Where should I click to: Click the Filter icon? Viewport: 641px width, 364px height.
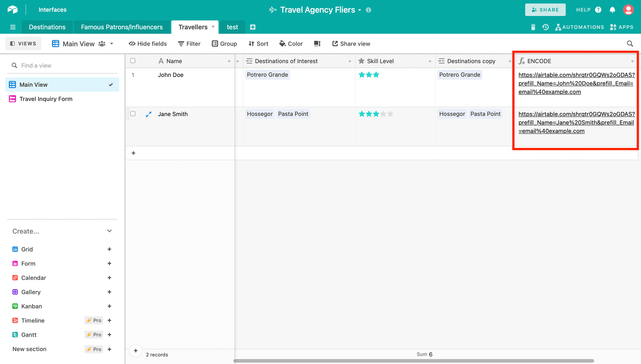tap(189, 44)
